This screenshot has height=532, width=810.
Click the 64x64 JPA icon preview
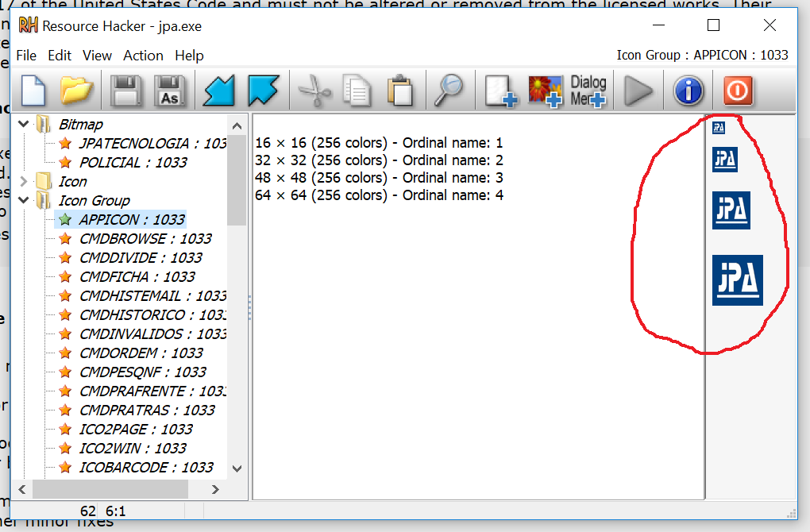click(738, 280)
